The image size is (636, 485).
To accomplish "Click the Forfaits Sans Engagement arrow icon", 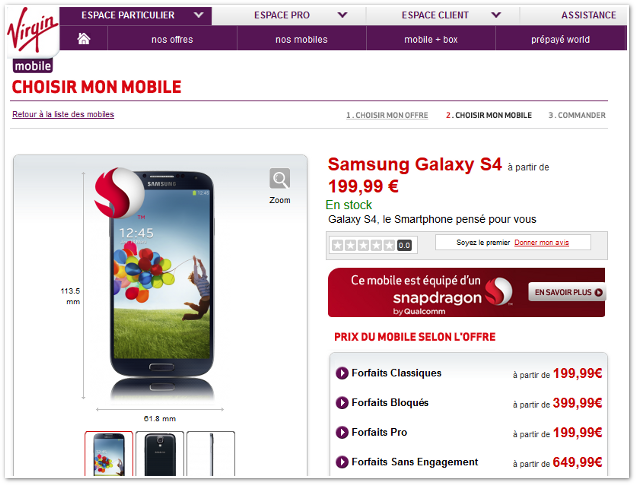I will pos(342,462).
